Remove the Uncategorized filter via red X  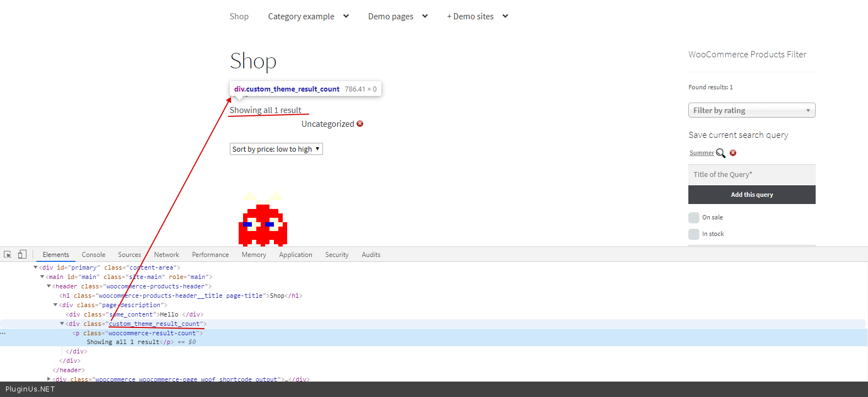[x=360, y=124]
